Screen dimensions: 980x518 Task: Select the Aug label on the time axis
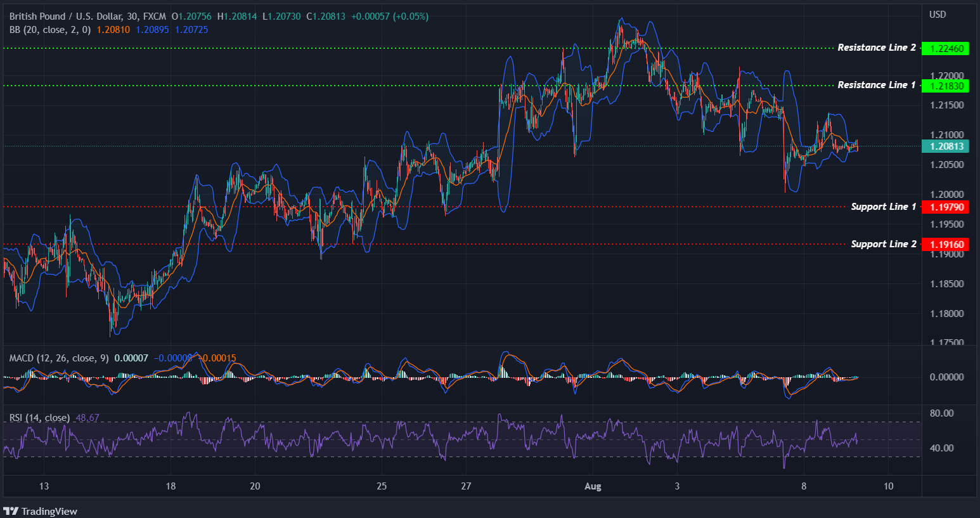click(593, 486)
